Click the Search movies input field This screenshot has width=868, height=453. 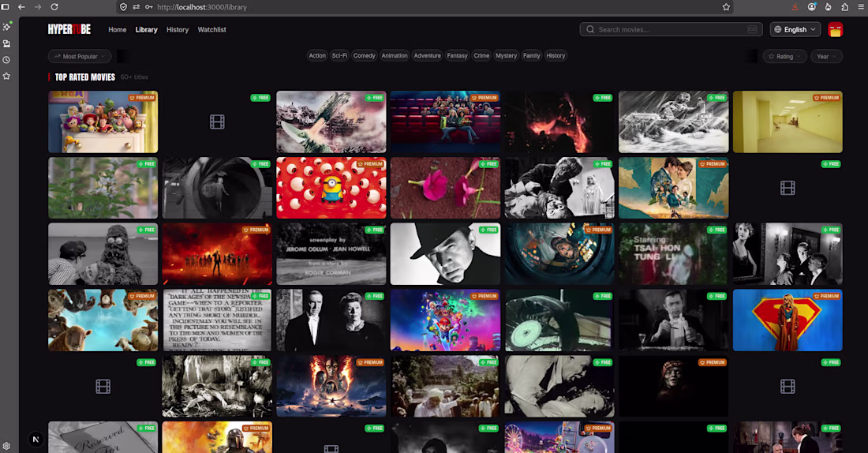click(x=671, y=29)
